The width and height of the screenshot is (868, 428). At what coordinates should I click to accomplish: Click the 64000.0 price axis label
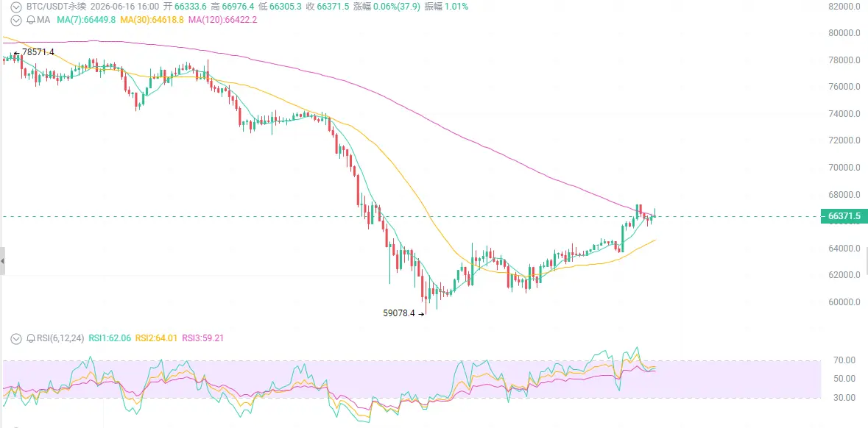pyautogui.click(x=844, y=249)
